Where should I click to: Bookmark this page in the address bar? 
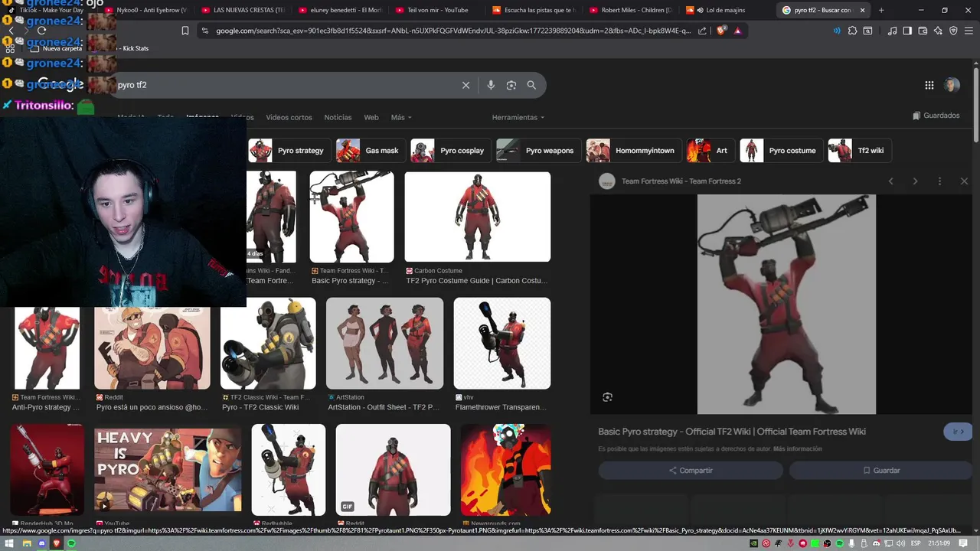point(185,31)
